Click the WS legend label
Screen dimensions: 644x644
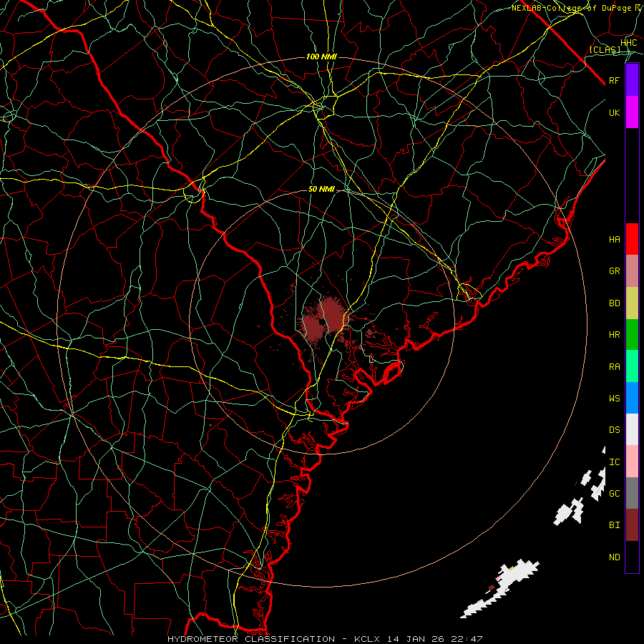point(615,399)
